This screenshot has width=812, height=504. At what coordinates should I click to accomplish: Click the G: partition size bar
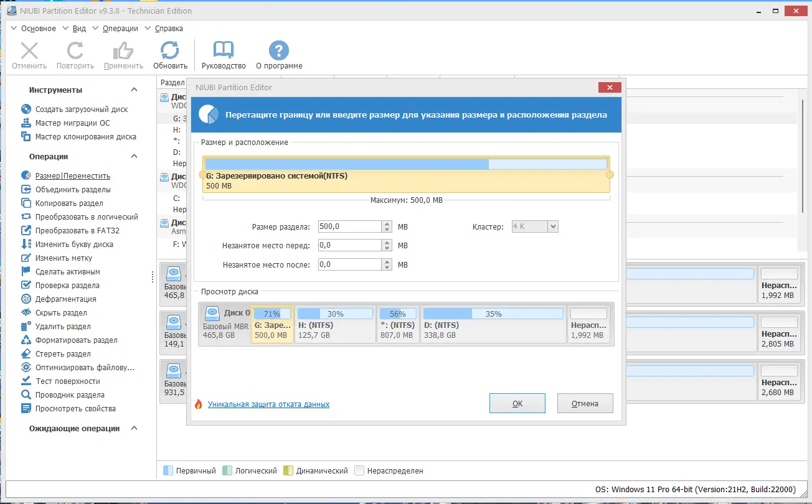[x=406, y=164]
